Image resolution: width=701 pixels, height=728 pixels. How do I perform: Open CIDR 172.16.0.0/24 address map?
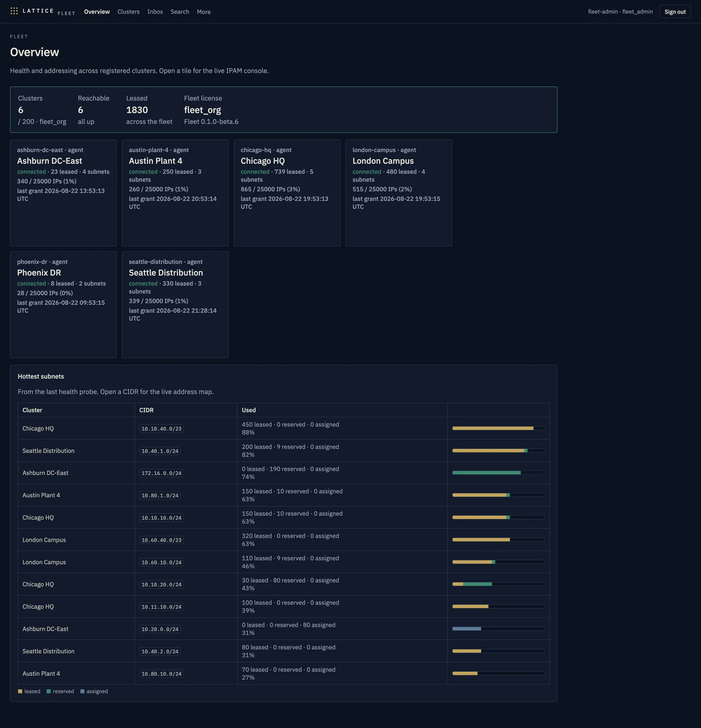pos(161,473)
